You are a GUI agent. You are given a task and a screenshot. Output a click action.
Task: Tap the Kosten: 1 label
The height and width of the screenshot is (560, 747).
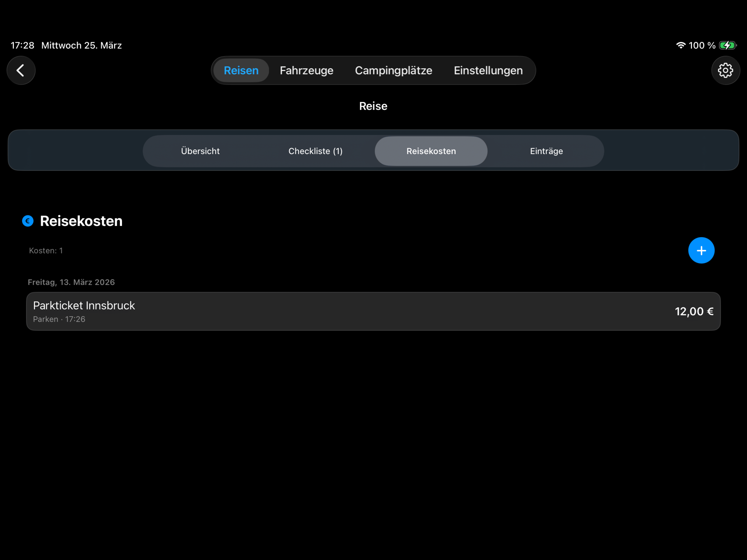coord(46,251)
